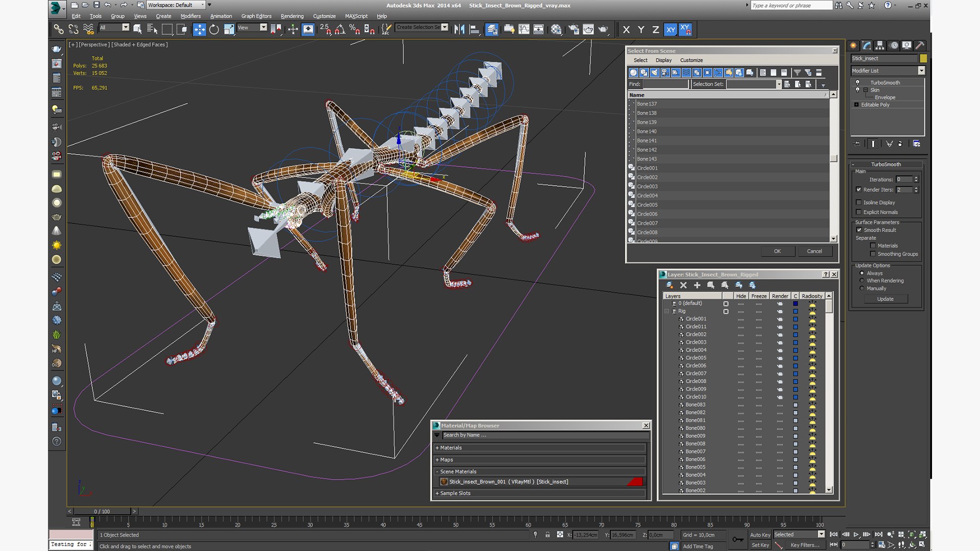Open Display menu in Select From Scene

pos(664,60)
